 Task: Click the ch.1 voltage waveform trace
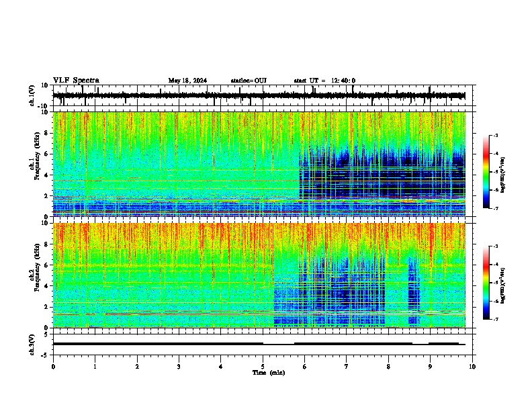pos(259,95)
